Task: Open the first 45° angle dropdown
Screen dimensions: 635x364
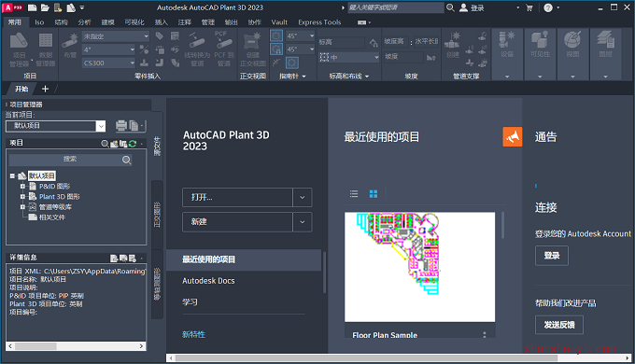Action: tap(300, 36)
